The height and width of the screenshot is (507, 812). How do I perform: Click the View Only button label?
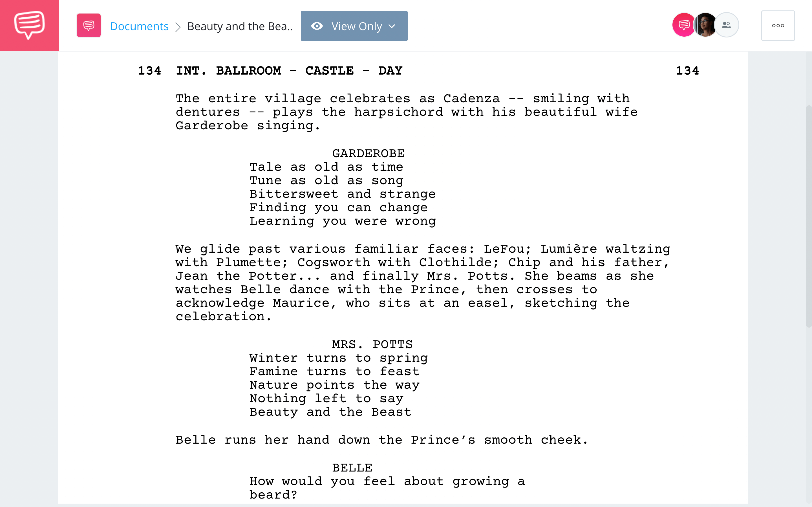pos(356,26)
